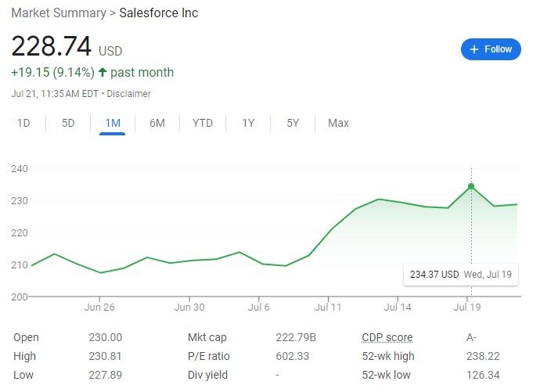Click the 52-wk low value 126.34

coord(483,375)
